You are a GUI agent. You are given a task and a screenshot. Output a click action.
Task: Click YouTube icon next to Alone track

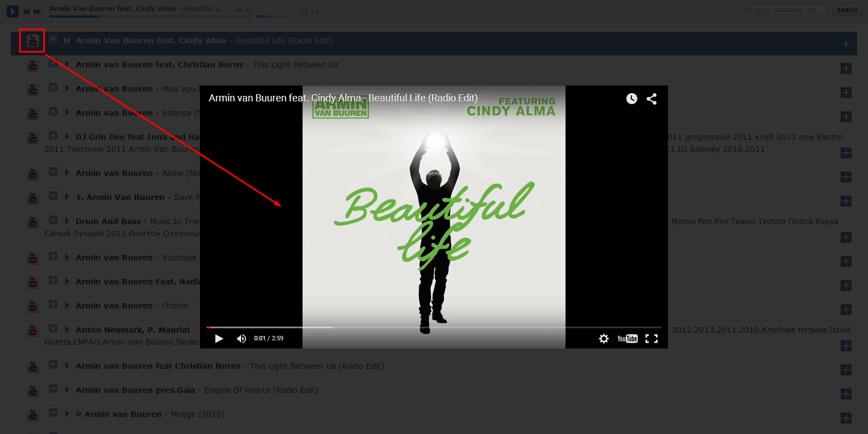[32, 174]
